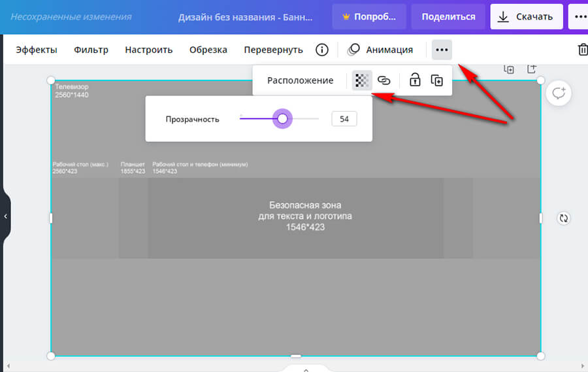This screenshot has width=588, height=372.
Task: Select the Обрезка crop option
Action: [x=208, y=50]
